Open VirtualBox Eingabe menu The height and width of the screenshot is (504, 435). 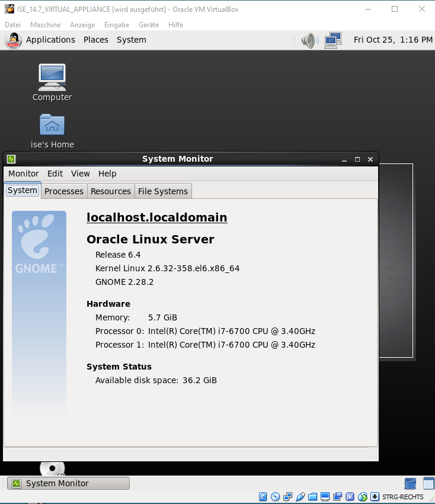pos(117,25)
